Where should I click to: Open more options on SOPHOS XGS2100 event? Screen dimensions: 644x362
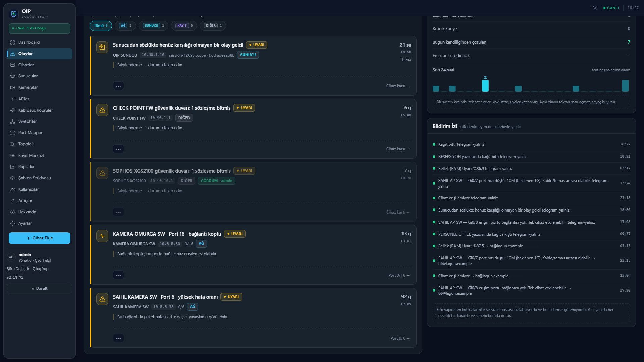(x=118, y=212)
